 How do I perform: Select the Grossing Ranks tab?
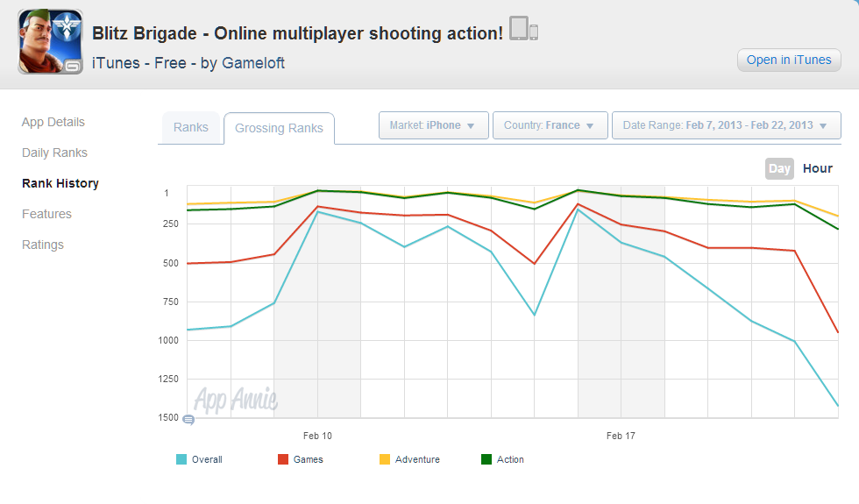tap(279, 128)
